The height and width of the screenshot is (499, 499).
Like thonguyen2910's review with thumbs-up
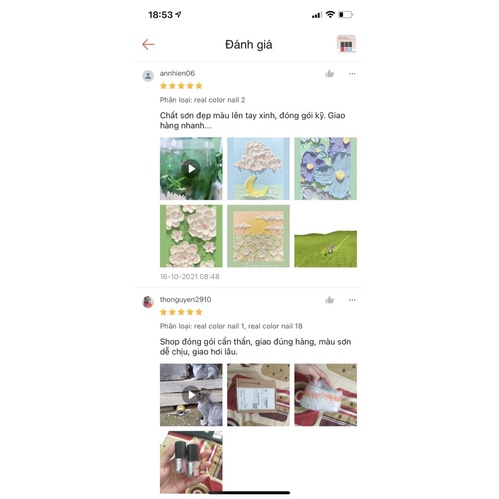tap(329, 300)
